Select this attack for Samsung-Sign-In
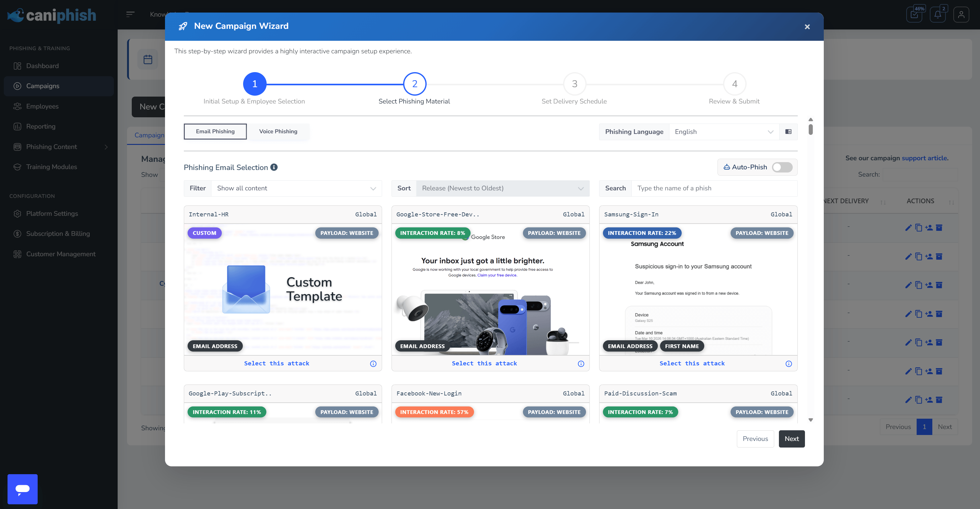980x509 pixels. click(692, 364)
